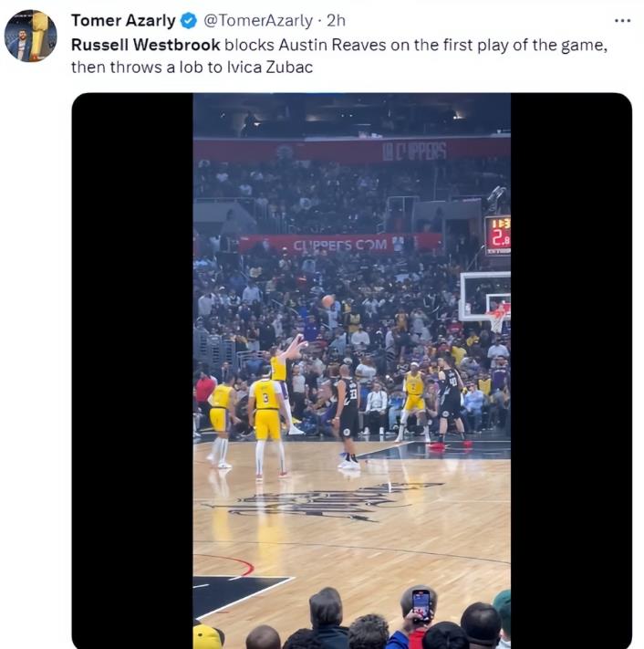Open the Tomer Azarly display name link
Image resolution: width=644 pixels, height=649 pixels.
tap(123, 20)
